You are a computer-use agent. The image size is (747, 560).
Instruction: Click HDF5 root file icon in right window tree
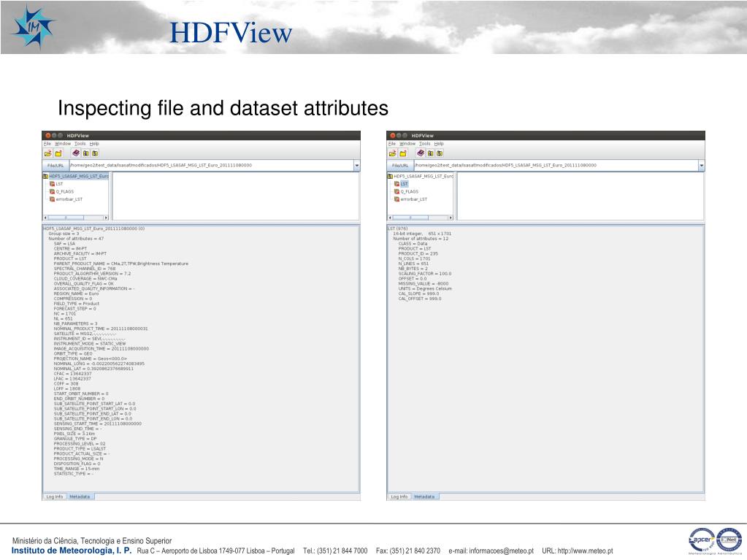point(391,176)
